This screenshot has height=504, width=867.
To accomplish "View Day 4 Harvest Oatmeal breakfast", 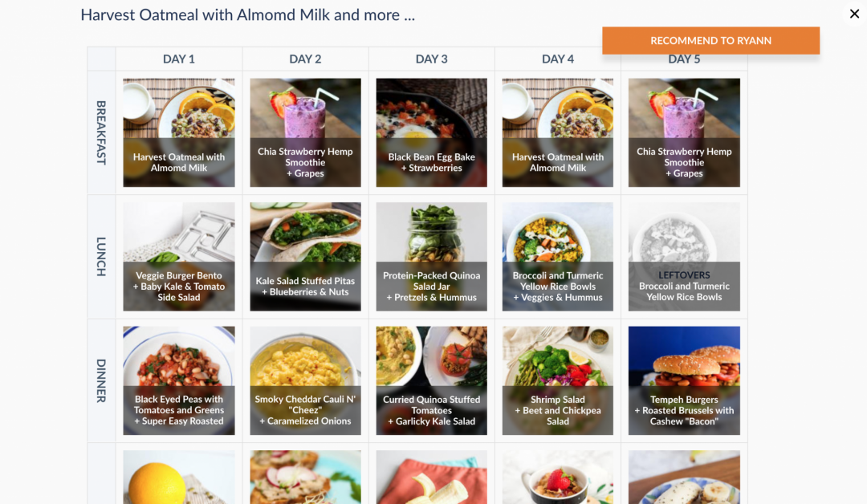I will [x=558, y=132].
